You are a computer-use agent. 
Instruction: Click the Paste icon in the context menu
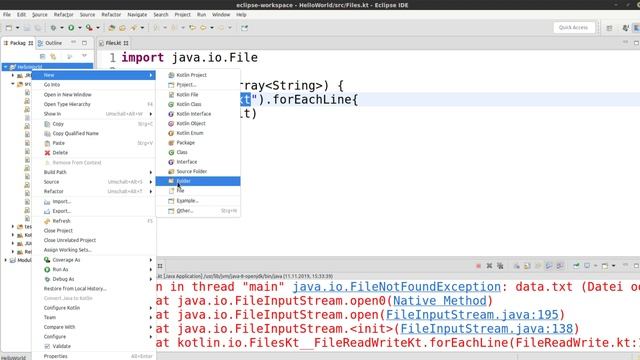coord(47,143)
